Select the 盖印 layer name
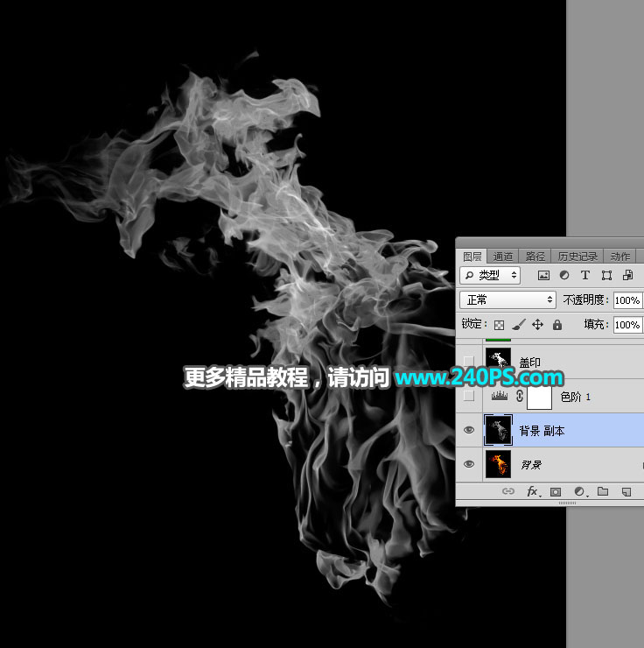The height and width of the screenshot is (648, 644). tap(529, 363)
